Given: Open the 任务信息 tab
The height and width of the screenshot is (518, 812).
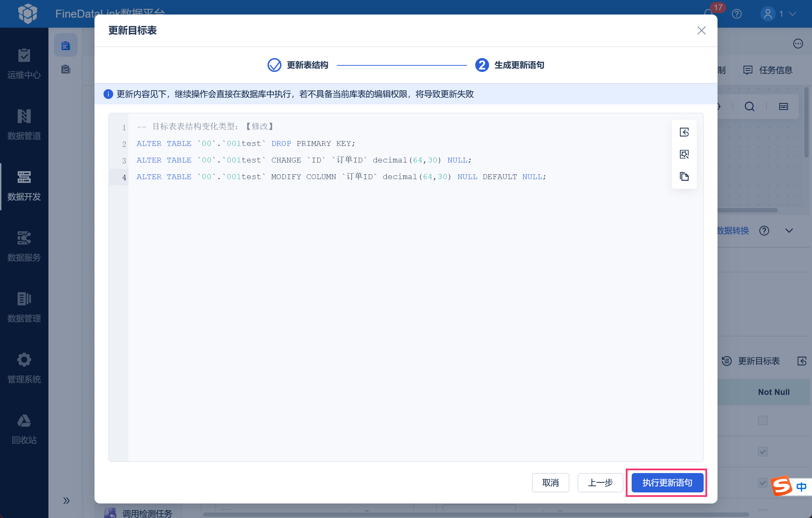Looking at the screenshot, I should 768,70.
